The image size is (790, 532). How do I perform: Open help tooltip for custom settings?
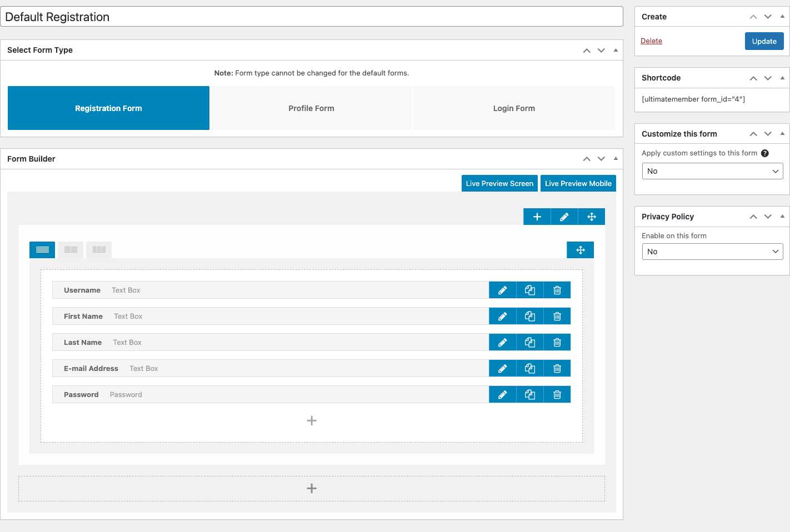click(764, 153)
